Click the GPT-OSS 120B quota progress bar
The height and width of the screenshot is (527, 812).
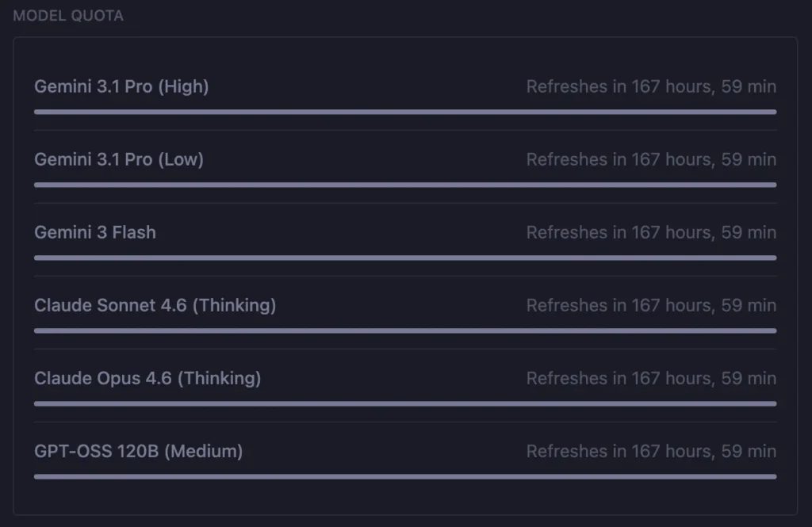coord(405,476)
